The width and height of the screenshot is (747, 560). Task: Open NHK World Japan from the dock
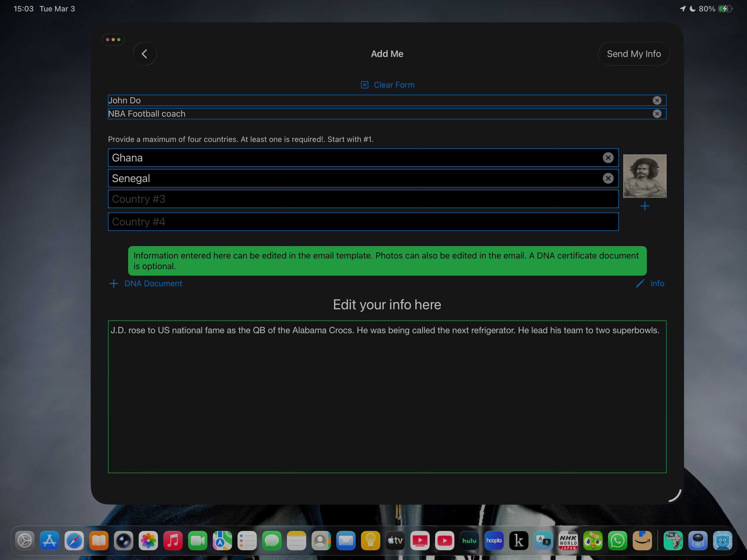click(x=568, y=541)
